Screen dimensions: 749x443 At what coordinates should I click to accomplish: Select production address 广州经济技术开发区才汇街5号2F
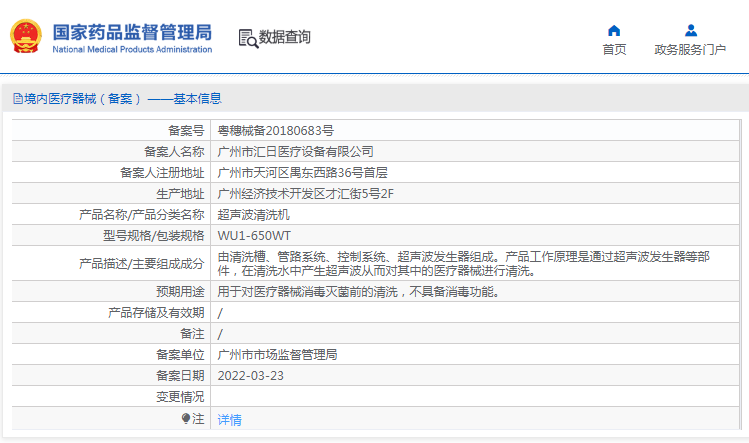pyautogui.click(x=306, y=194)
